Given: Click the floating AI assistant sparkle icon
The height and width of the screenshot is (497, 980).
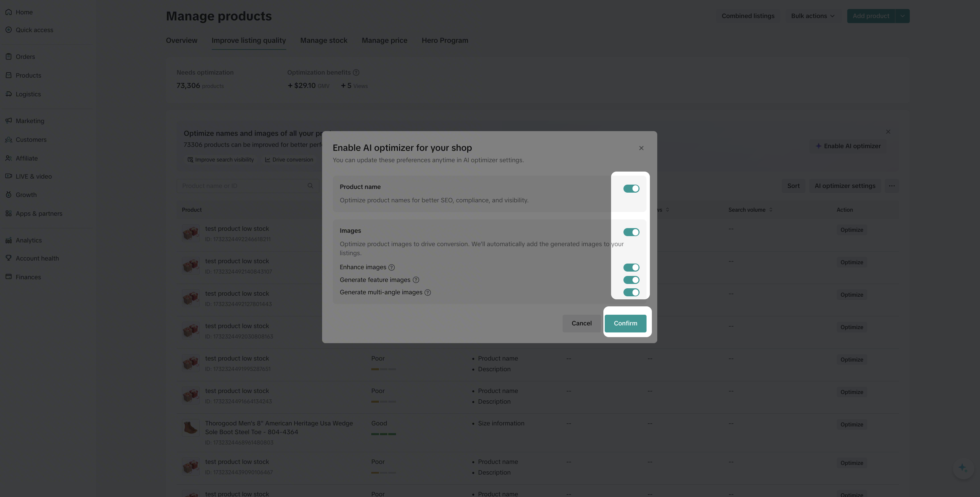Looking at the screenshot, I should click(x=963, y=468).
